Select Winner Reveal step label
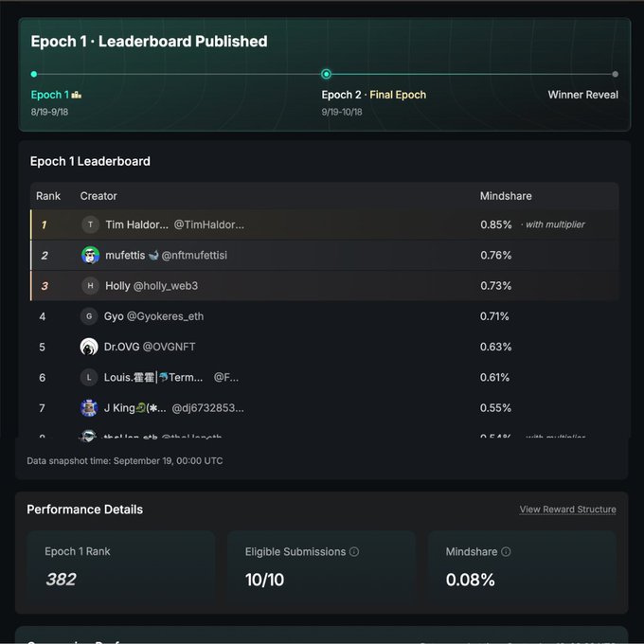This screenshot has width=644, height=644. tap(582, 95)
